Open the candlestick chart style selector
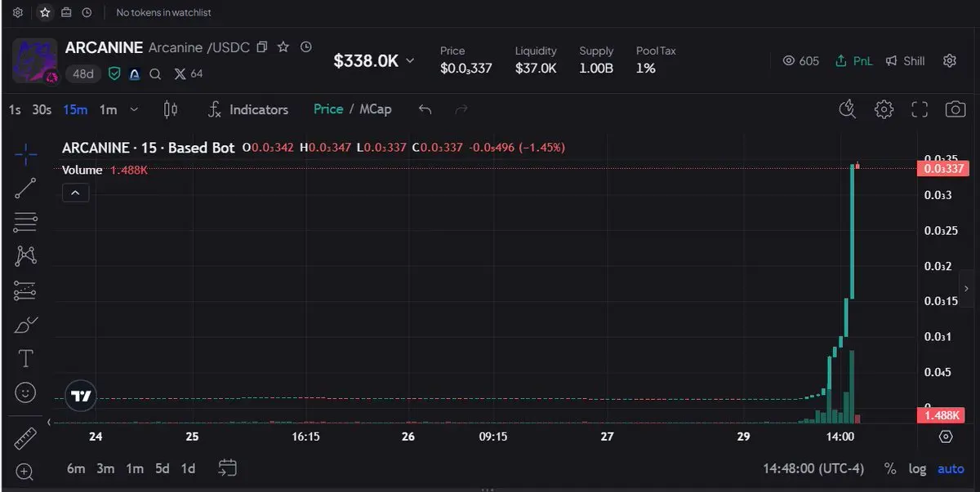Image resolution: width=980 pixels, height=492 pixels. click(x=171, y=109)
